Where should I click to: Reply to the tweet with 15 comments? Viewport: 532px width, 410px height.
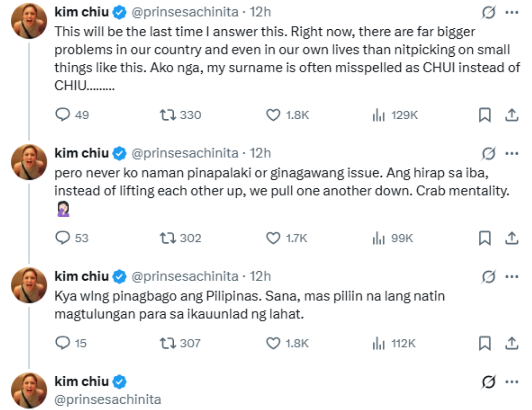click(x=63, y=343)
